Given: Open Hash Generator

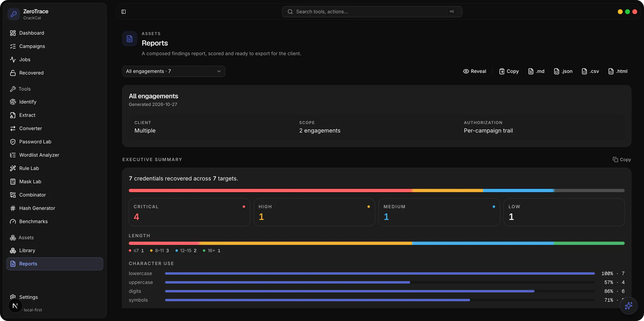Looking at the screenshot, I should click(55, 208).
